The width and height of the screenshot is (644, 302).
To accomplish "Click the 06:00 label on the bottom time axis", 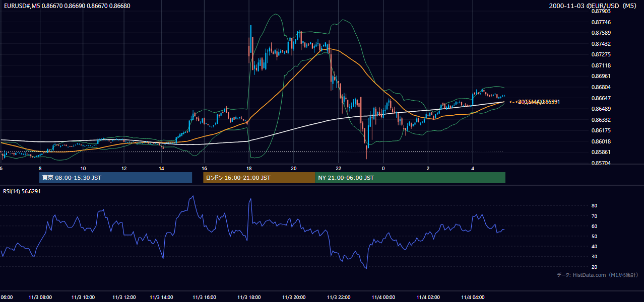I will tap(7, 297).
